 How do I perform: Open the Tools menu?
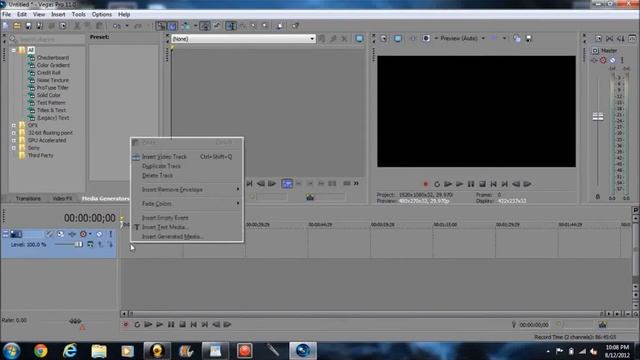click(x=78, y=14)
